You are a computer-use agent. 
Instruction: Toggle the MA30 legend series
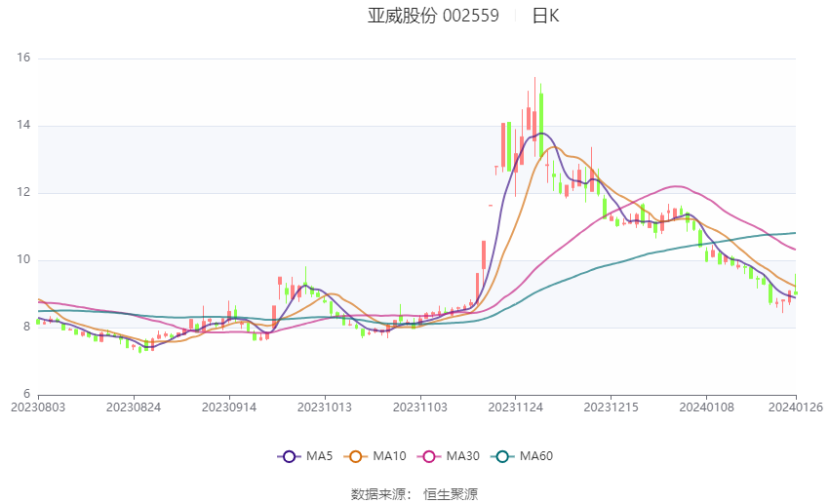click(449, 456)
